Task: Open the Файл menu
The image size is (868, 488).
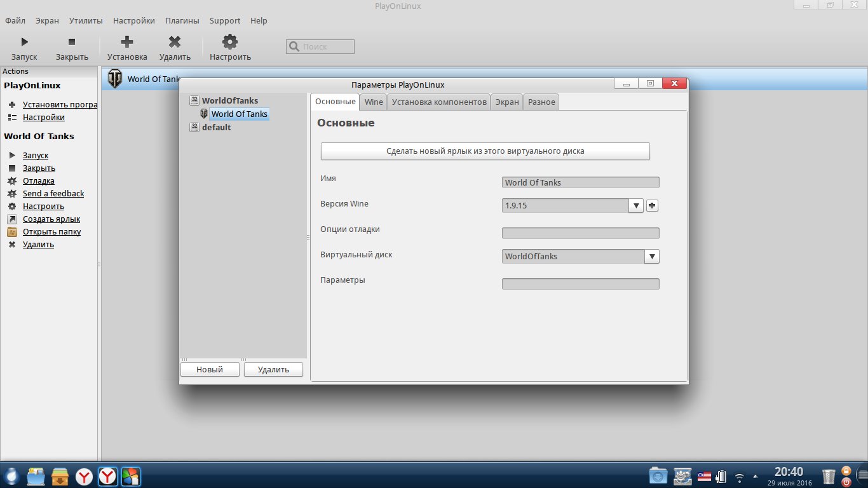Action: [15, 20]
